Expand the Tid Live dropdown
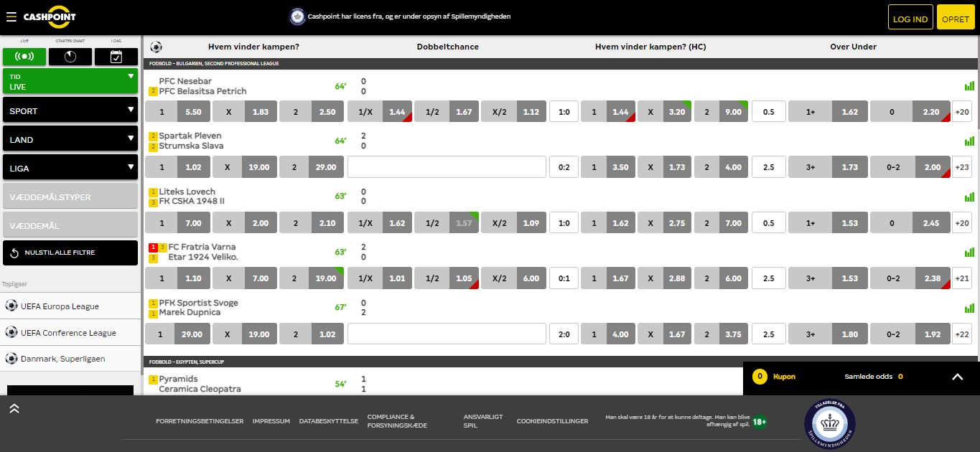The height and width of the screenshot is (452, 980). [70, 81]
